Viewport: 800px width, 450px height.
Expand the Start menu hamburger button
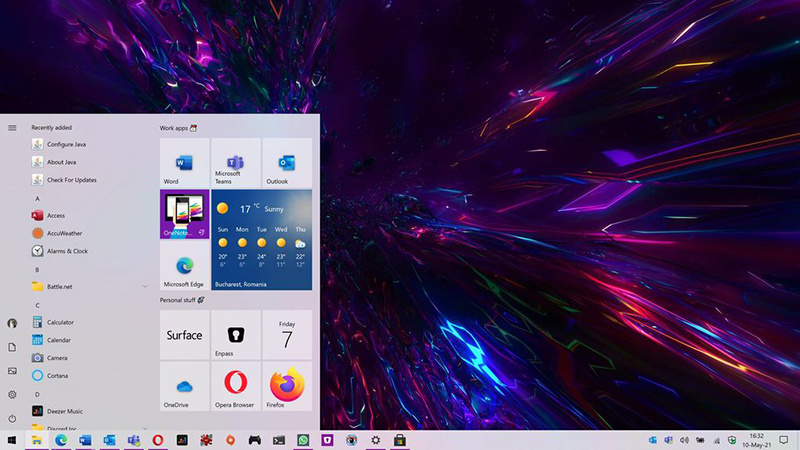click(x=12, y=128)
